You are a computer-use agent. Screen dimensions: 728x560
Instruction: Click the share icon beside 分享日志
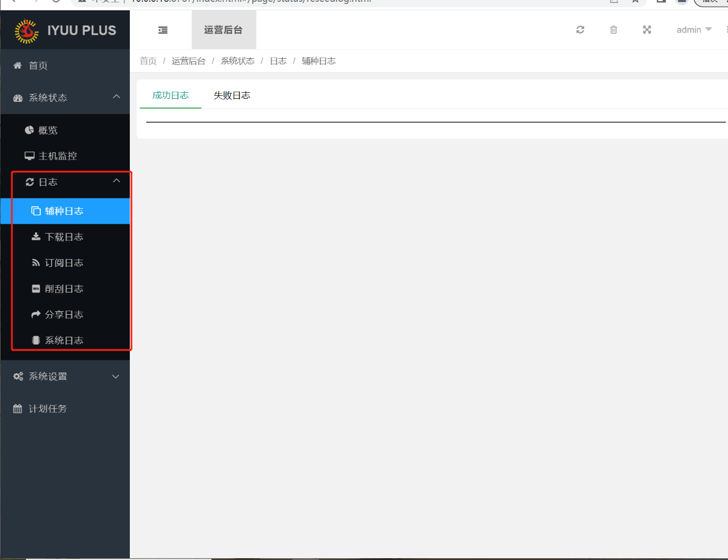point(36,314)
